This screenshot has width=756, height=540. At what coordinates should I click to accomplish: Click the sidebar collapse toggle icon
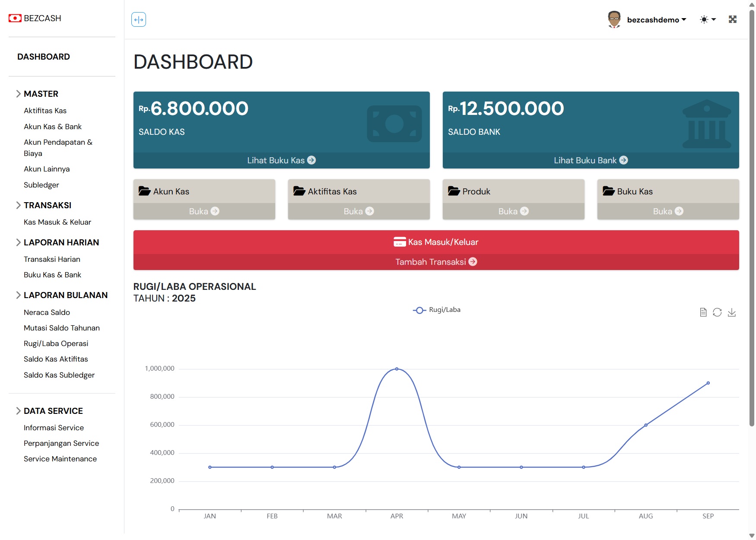[x=139, y=19]
